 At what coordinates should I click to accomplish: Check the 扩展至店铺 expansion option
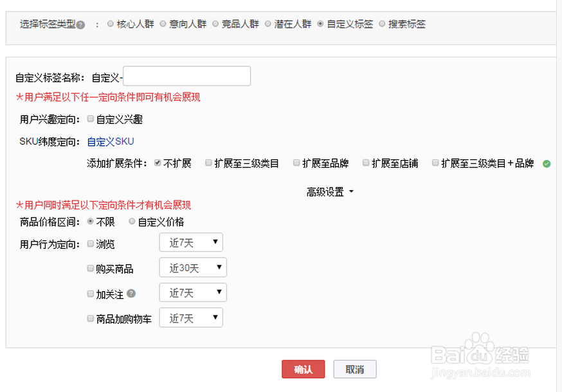click(365, 163)
